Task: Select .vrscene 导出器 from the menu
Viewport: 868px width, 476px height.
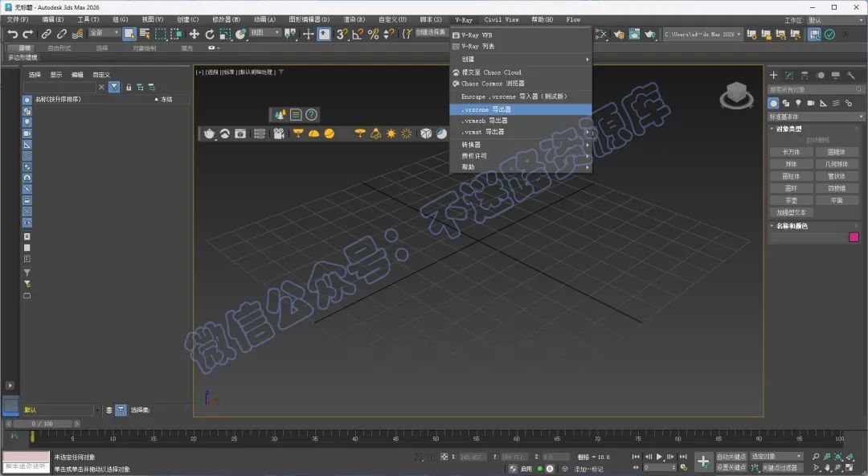Action: [x=520, y=109]
